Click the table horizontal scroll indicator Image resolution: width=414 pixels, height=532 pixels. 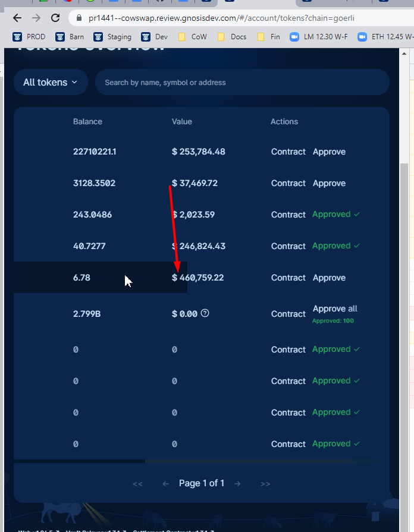[80, 461]
